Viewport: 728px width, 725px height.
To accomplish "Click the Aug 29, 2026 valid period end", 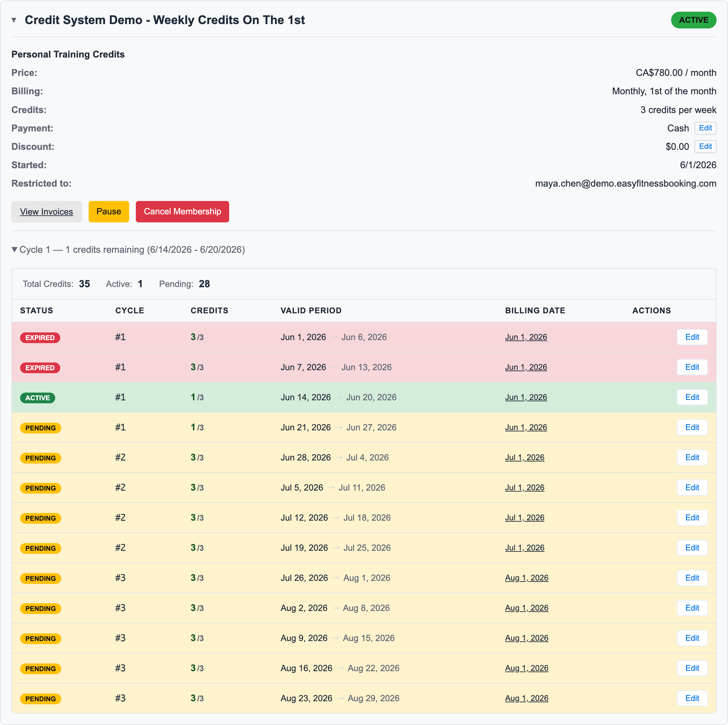I will point(373,699).
